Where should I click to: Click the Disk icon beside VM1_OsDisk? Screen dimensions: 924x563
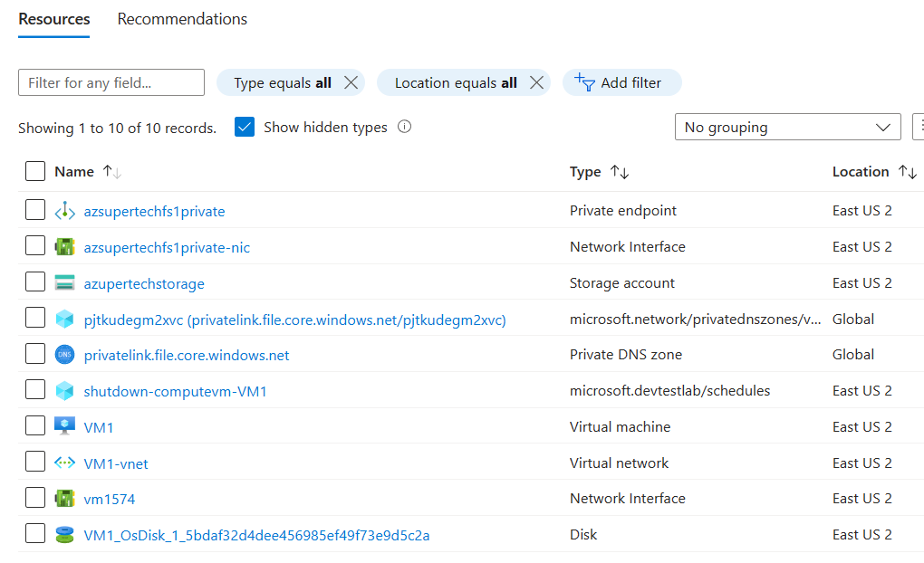coord(64,534)
